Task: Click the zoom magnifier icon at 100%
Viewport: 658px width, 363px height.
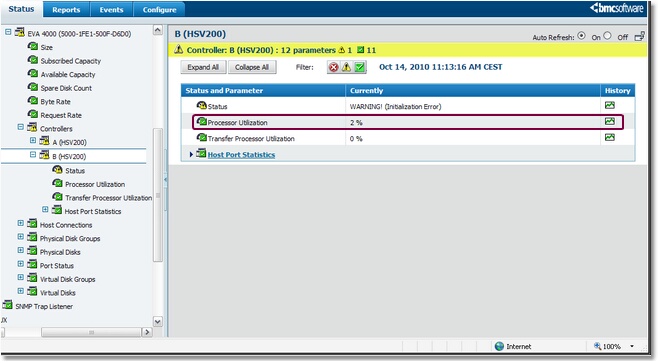Action: click(x=597, y=346)
